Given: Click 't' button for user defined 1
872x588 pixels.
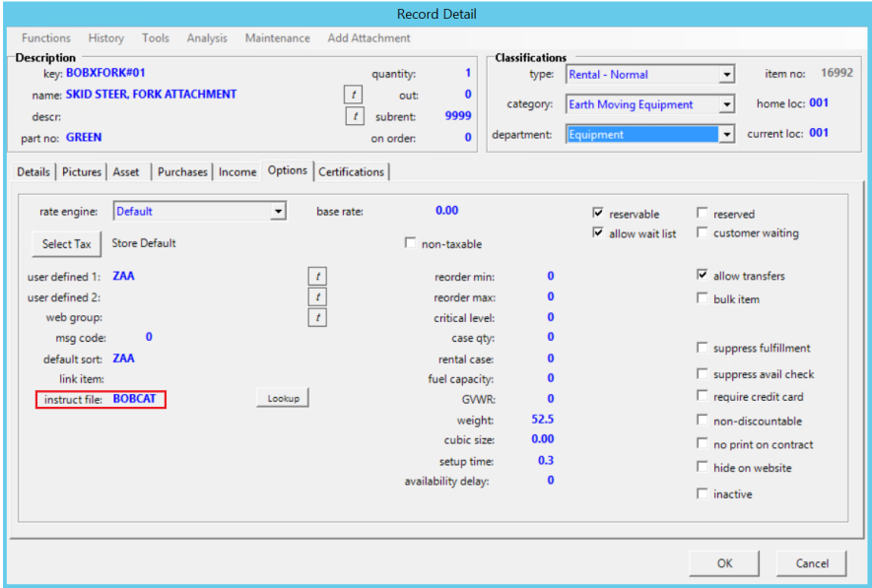Looking at the screenshot, I should 316,277.
